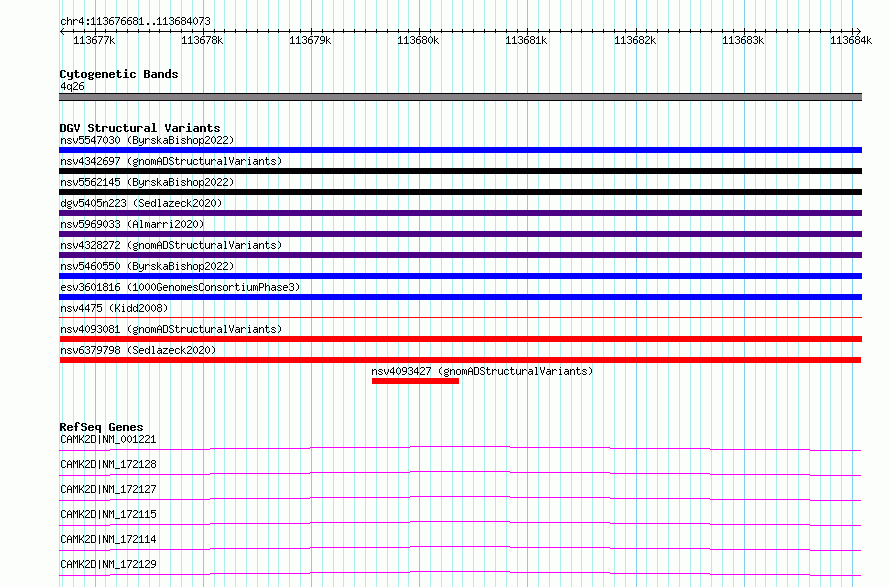Click the magenta NM_172115 intron line

460,522
